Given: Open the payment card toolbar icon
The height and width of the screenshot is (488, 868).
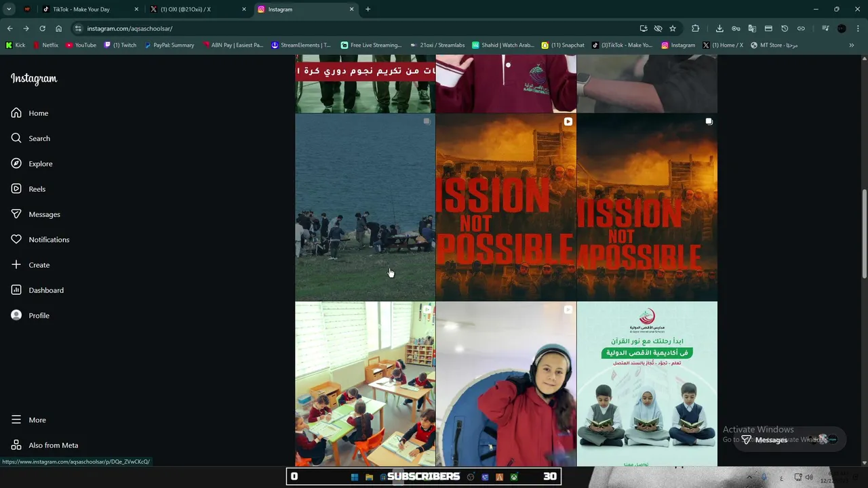Looking at the screenshot, I should tap(768, 28).
